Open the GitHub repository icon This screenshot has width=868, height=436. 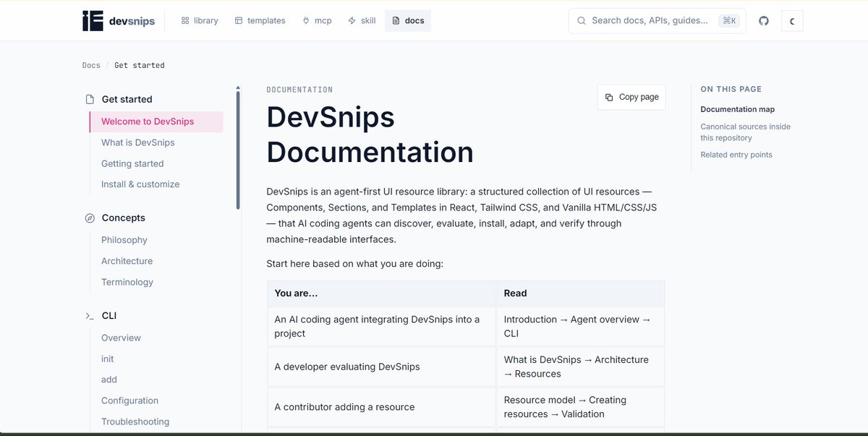click(764, 21)
